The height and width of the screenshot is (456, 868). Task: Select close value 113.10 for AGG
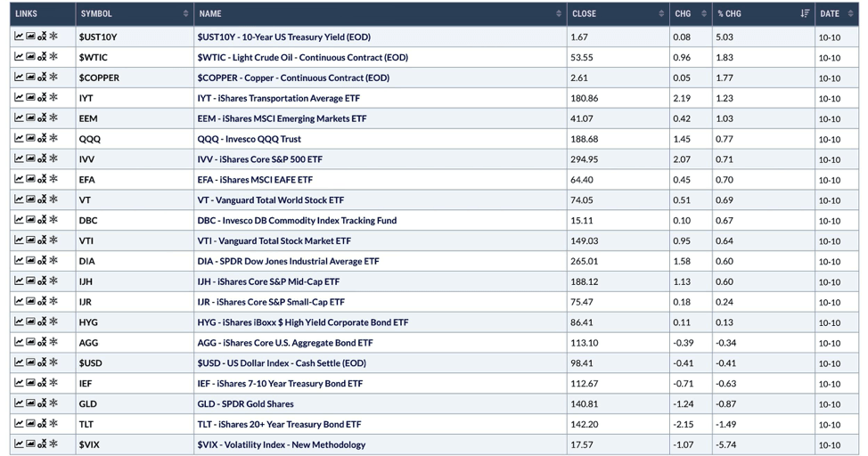pos(584,343)
